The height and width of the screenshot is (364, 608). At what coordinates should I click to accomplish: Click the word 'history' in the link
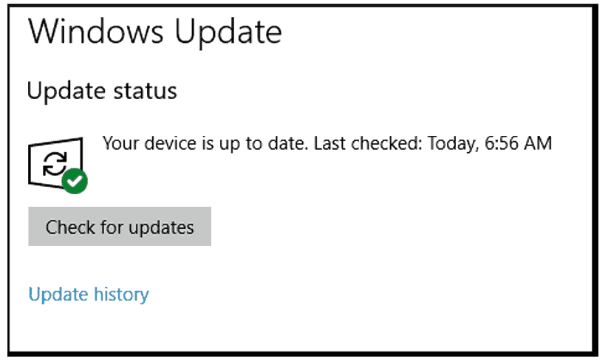[x=120, y=295]
